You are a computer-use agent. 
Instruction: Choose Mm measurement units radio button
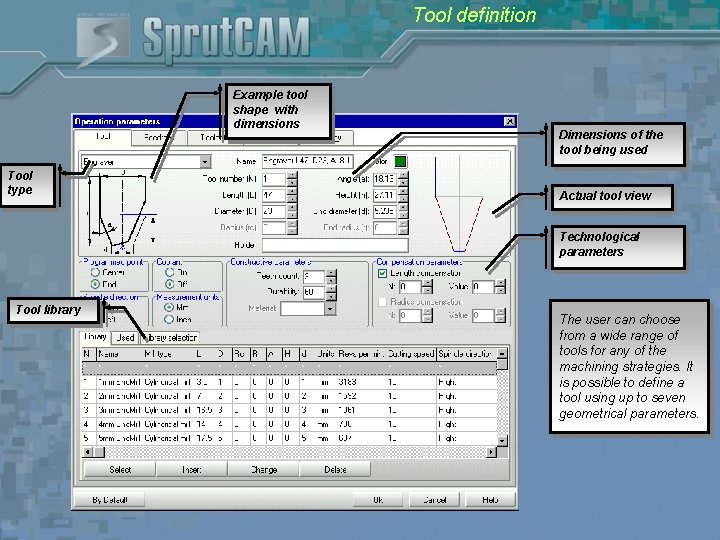click(169, 307)
